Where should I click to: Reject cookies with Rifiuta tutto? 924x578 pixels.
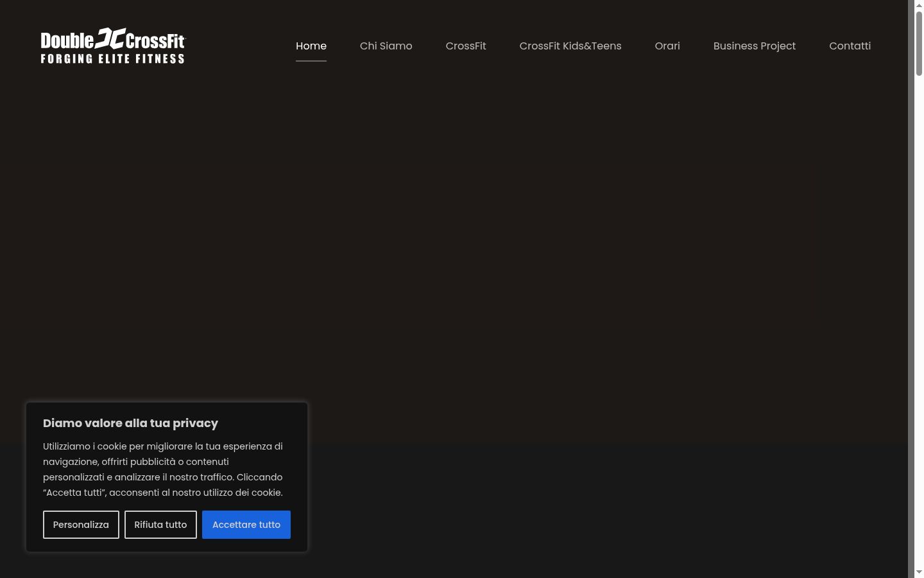[x=160, y=525]
